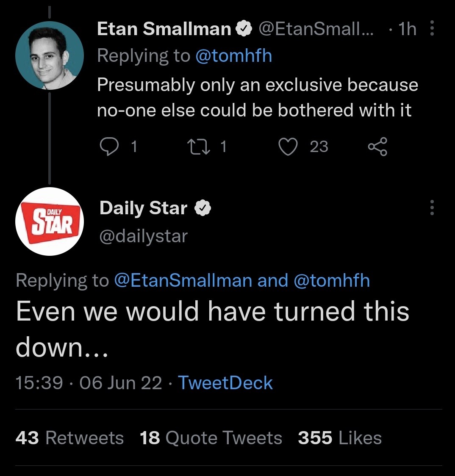
Task: Click the Etan Smallman display name
Action: pyautogui.click(x=164, y=29)
